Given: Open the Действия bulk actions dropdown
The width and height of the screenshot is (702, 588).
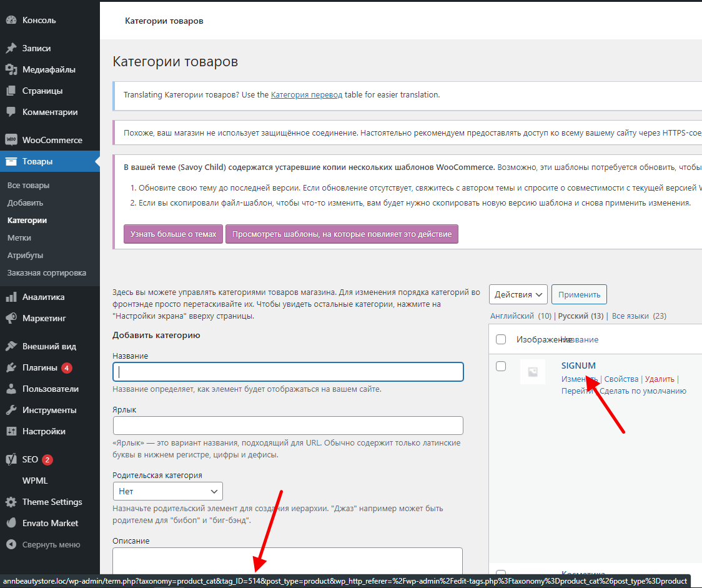Looking at the screenshot, I should click(518, 295).
